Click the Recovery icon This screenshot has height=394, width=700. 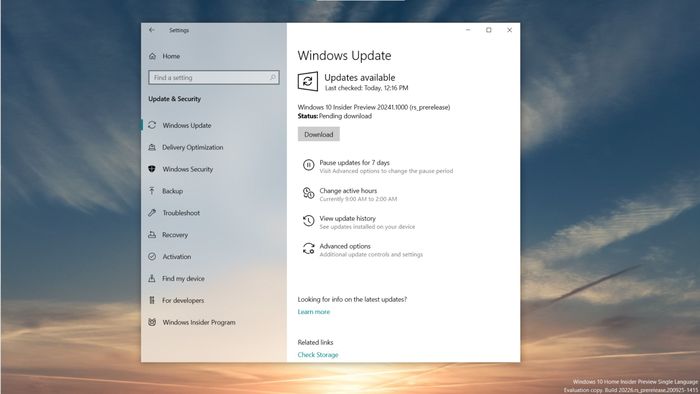click(x=152, y=235)
